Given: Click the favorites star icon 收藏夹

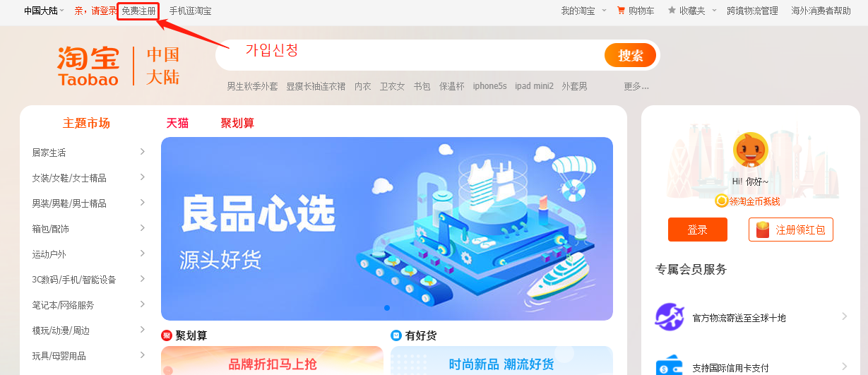Looking at the screenshot, I should click(x=672, y=11).
